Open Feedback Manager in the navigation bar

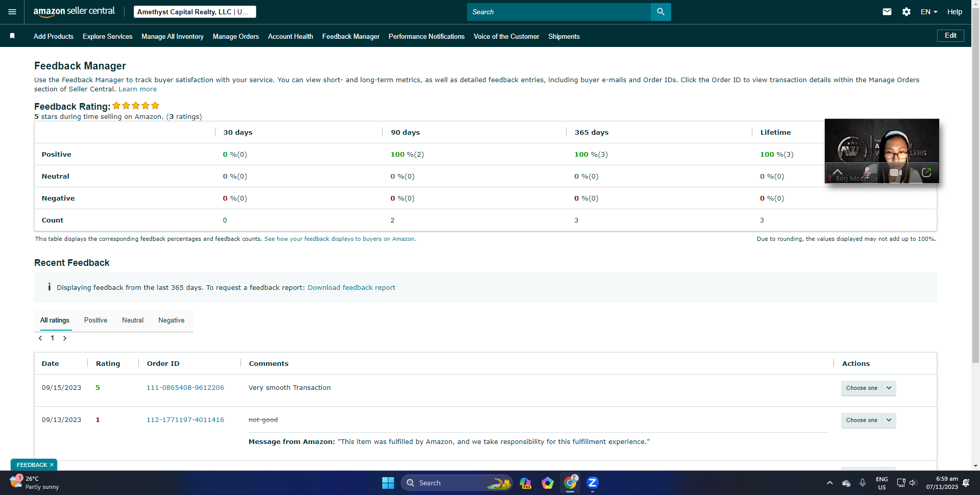(351, 36)
